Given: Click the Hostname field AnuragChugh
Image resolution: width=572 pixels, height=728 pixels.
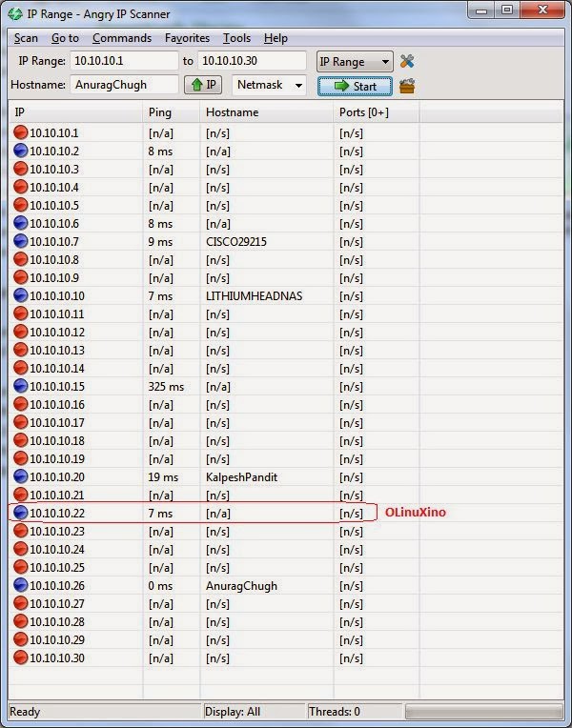Looking at the screenshot, I should pyautogui.click(x=125, y=85).
